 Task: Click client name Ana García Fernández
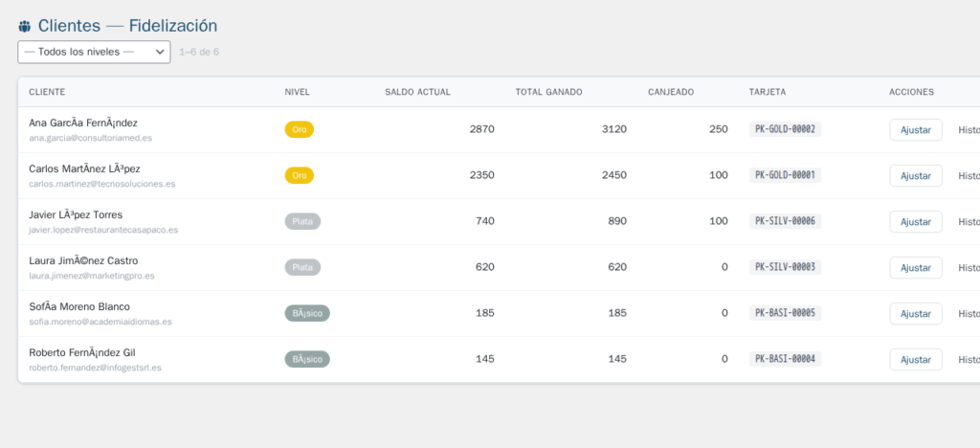pyautogui.click(x=83, y=123)
